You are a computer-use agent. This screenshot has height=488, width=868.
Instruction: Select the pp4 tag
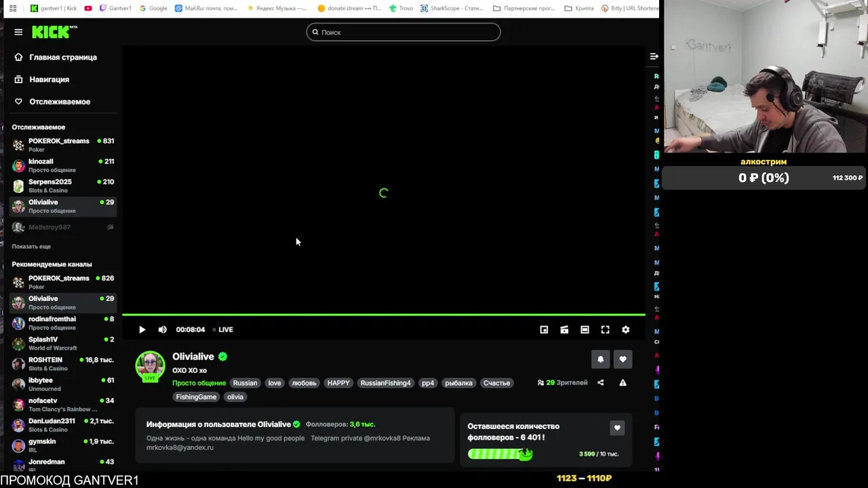(428, 383)
